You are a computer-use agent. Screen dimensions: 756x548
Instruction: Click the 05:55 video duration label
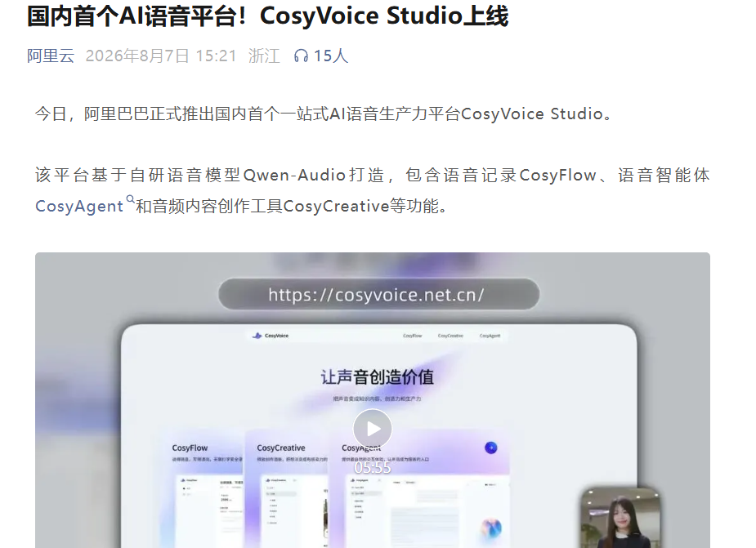tap(373, 467)
